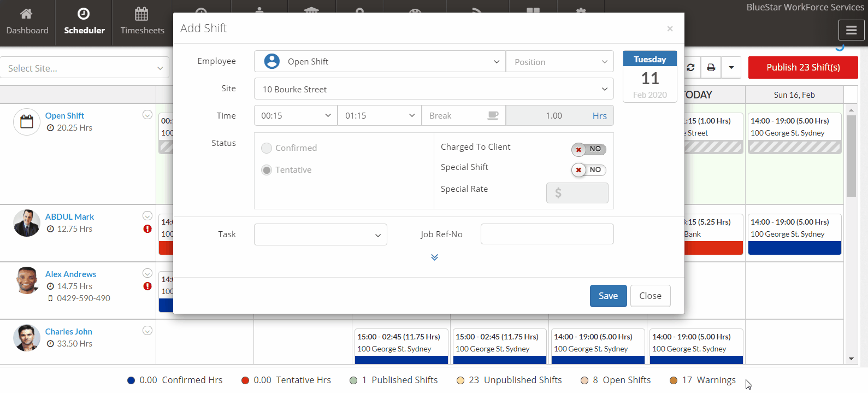Choose start time dropdown 00:15
The width and height of the screenshot is (868, 393).
296,116
